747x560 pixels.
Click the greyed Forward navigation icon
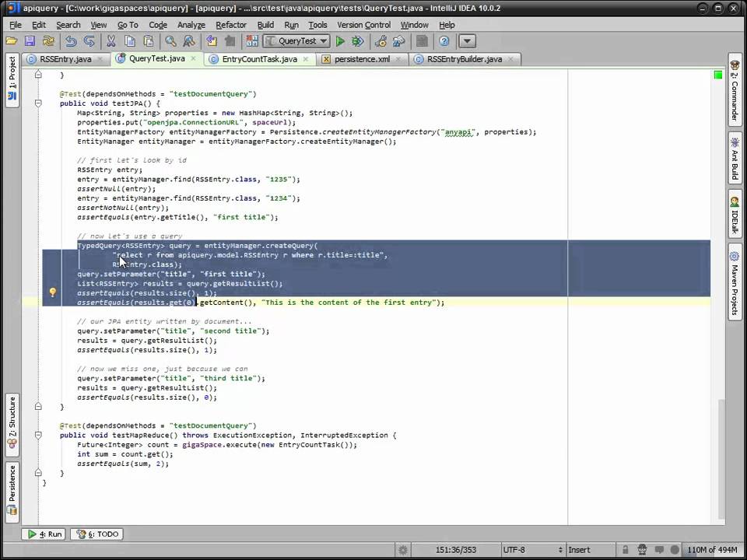pos(230,41)
